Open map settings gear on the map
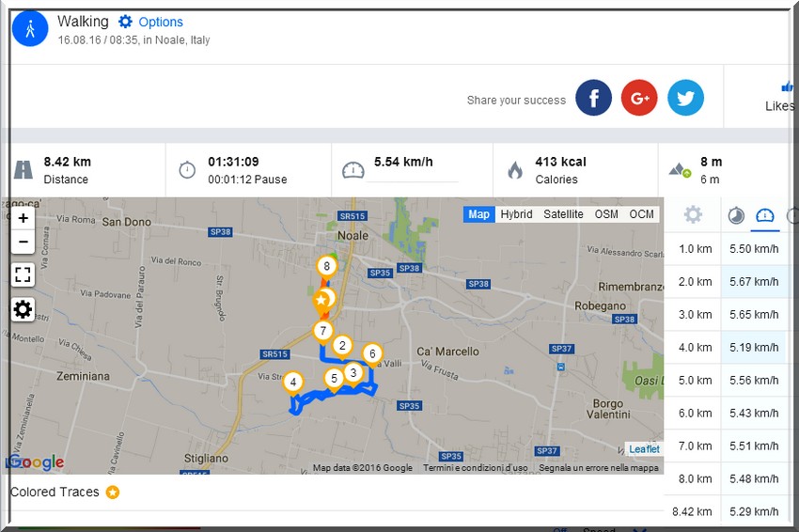The height and width of the screenshot is (532, 799). tap(23, 309)
